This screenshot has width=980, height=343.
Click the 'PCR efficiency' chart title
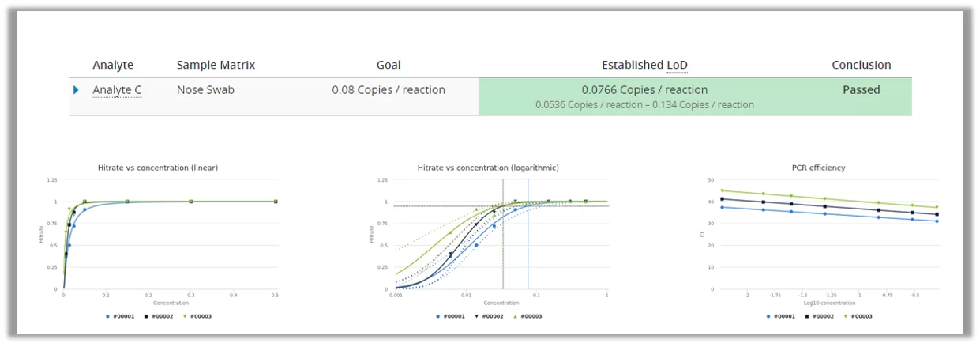point(818,168)
